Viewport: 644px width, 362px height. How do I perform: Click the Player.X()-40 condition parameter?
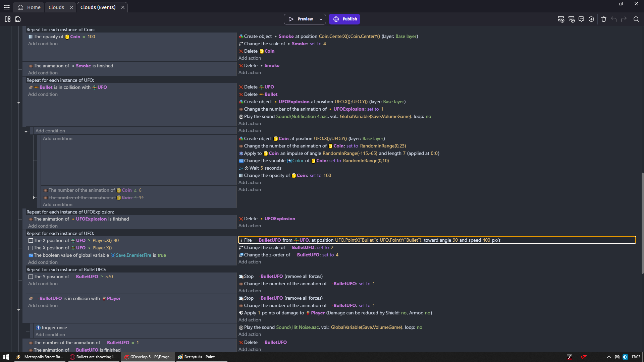click(106, 241)
